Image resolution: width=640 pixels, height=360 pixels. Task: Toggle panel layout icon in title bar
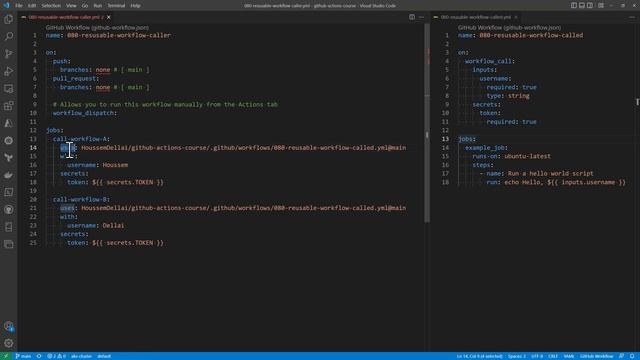pyautogui.click(x=582, y=5)
